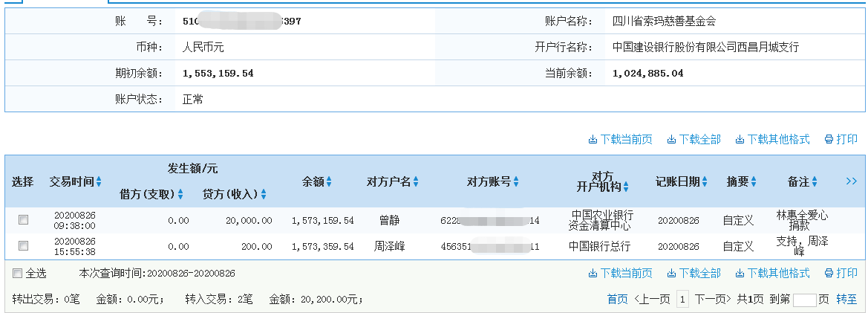Go to 首页 in pagination
The width and height of the screenshot is (868, 313).
[617, 300]
